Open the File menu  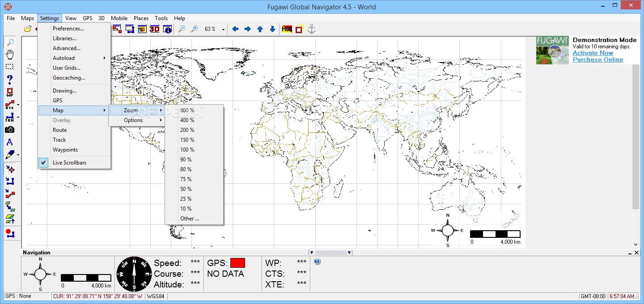[11, 18]
